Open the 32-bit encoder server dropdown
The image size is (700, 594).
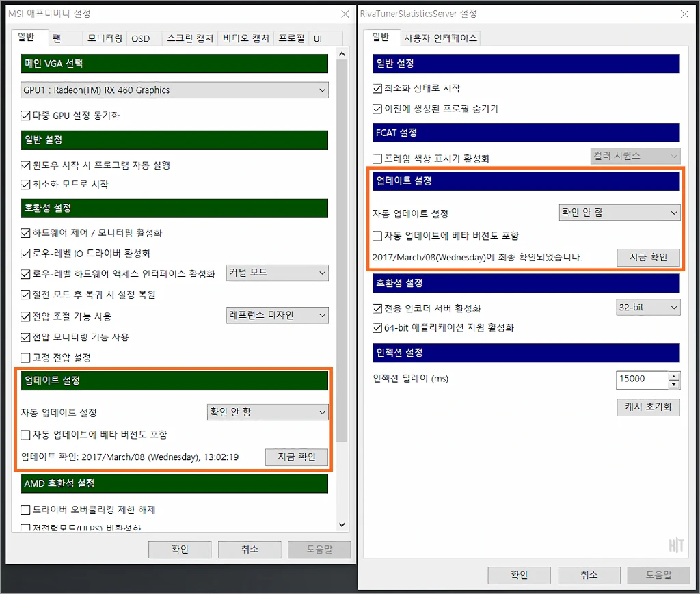pyautogui.click(x=647, y=307)
